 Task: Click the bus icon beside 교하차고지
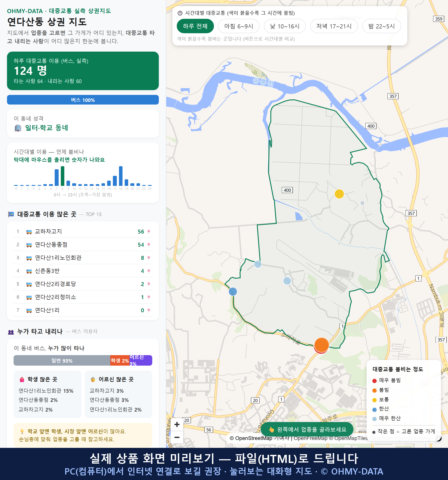pos(29,232)
